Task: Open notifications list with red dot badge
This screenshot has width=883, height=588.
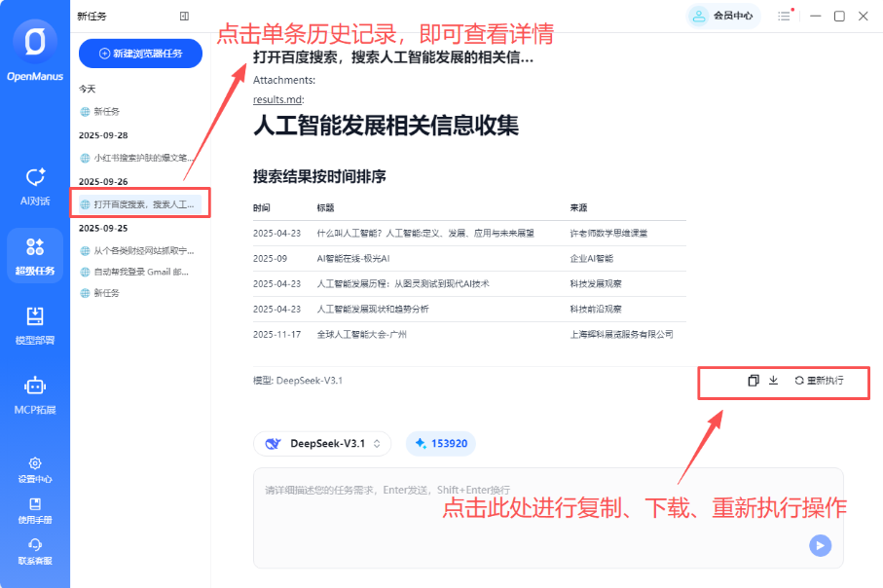Action: (785, 17)
